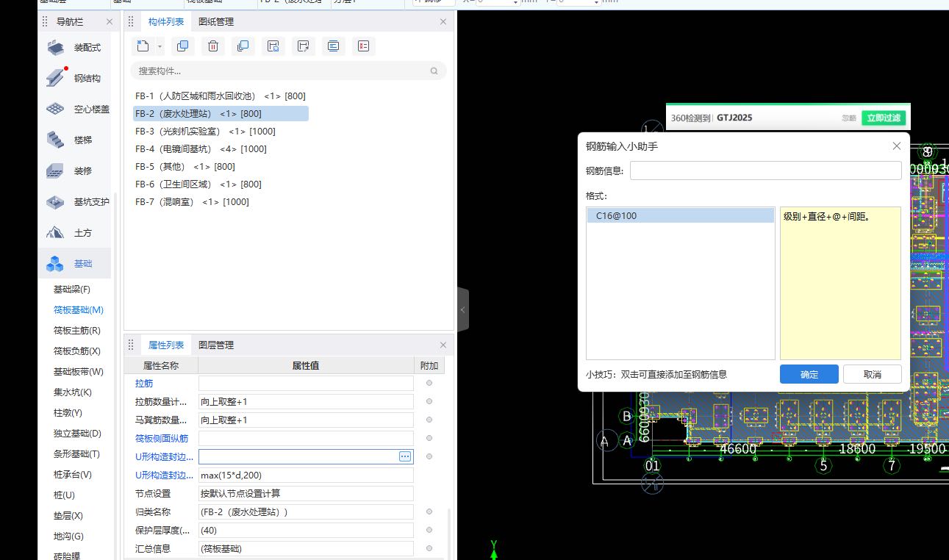The image size is (949, 560).
Task: Switch to the 构件列表 tab
Action: point(166,22)
